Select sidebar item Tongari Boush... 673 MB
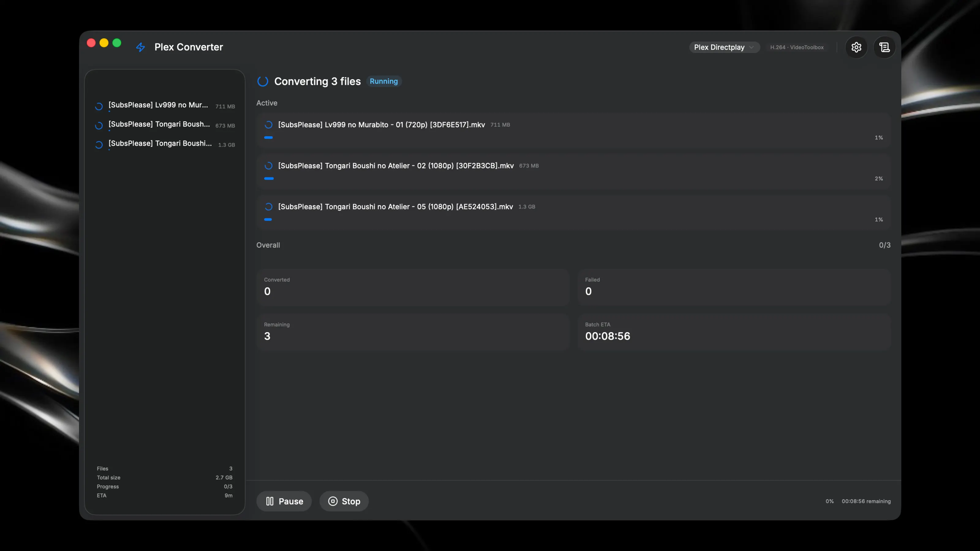 [x=165, y=125]
